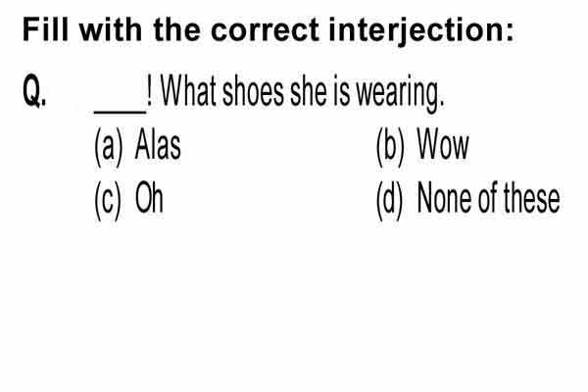This screenshot has width=588, height=392.
Task: Select the answer word Alas
Action: pyautogui.click(x=158, y=145)
